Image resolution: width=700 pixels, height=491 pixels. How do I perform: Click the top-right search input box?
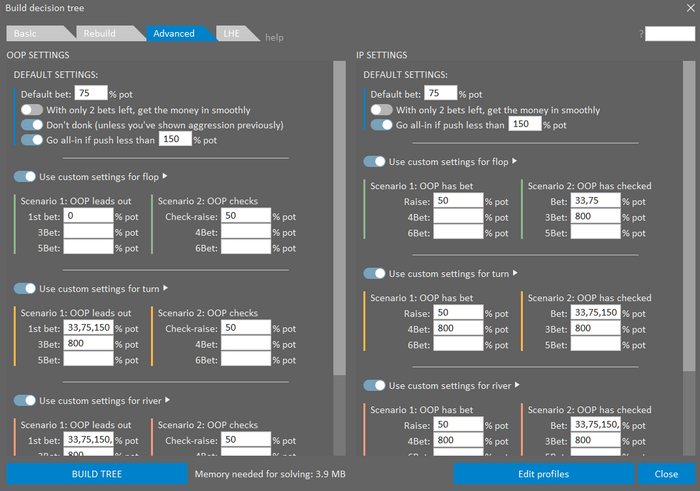pos(670,34)
